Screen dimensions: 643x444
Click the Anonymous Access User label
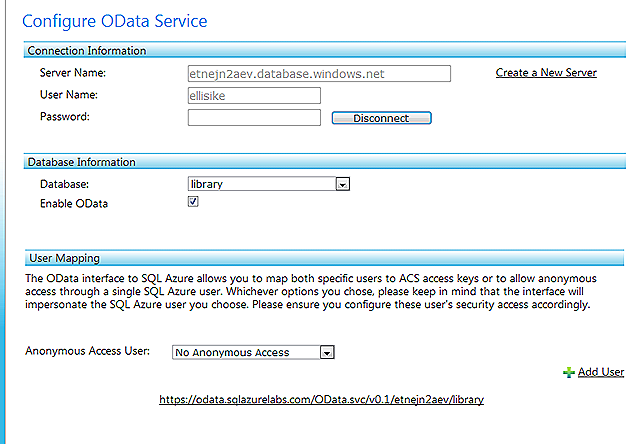[87, 351]
